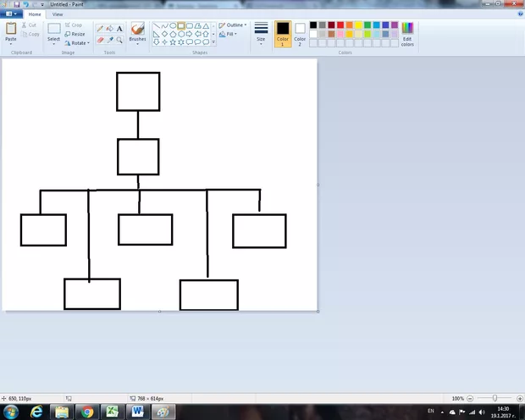Pick the red color swatch in palette
This screenshot has height=420, width=525.
340,25
